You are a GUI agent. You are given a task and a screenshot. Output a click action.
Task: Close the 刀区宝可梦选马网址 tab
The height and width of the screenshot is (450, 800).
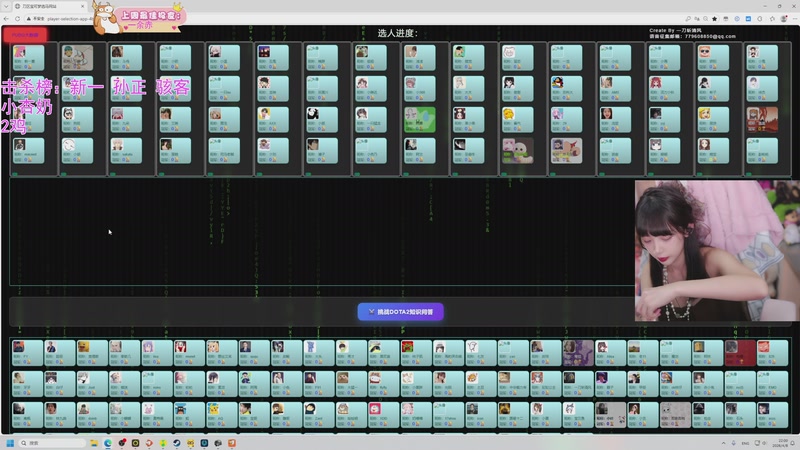[83, 6]
